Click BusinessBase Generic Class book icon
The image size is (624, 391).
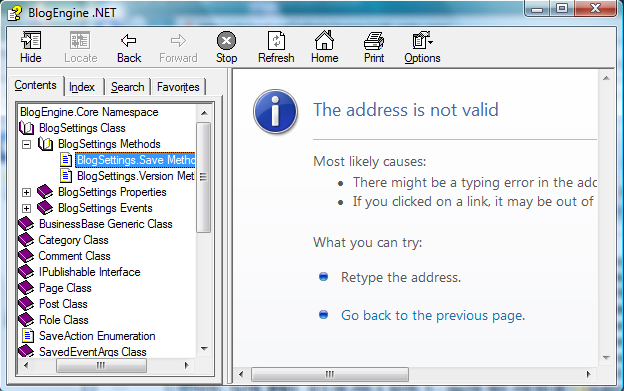(x=26, y=224)
